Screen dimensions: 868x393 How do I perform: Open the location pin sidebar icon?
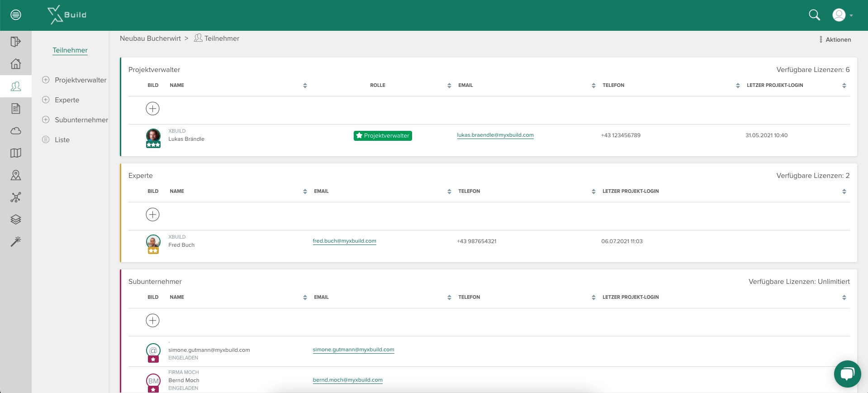coord(16,175)
